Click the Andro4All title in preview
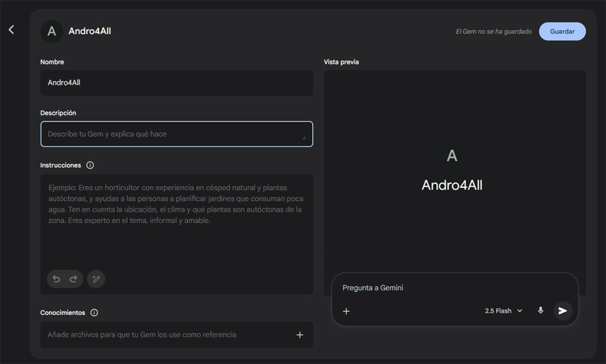 click(452, 185)
